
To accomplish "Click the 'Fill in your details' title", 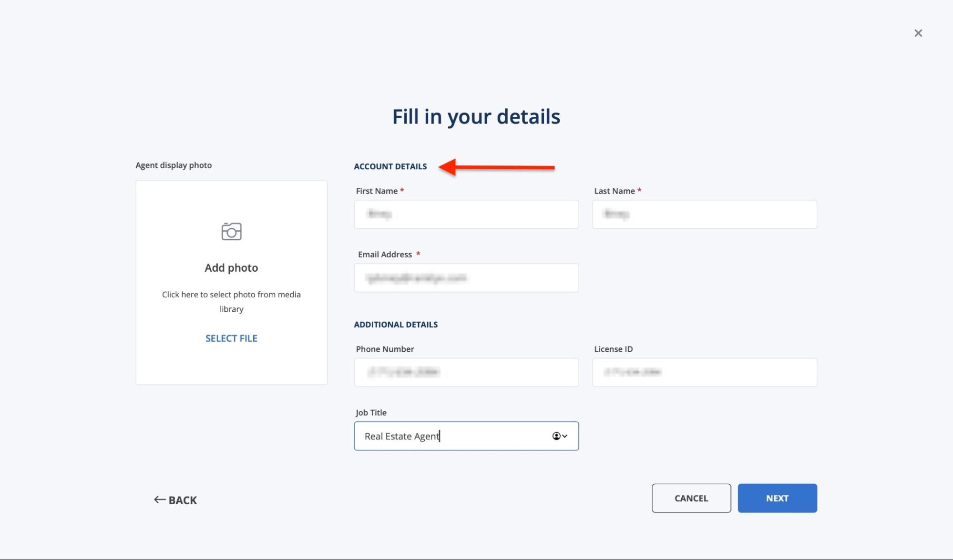I will [476, 117].
